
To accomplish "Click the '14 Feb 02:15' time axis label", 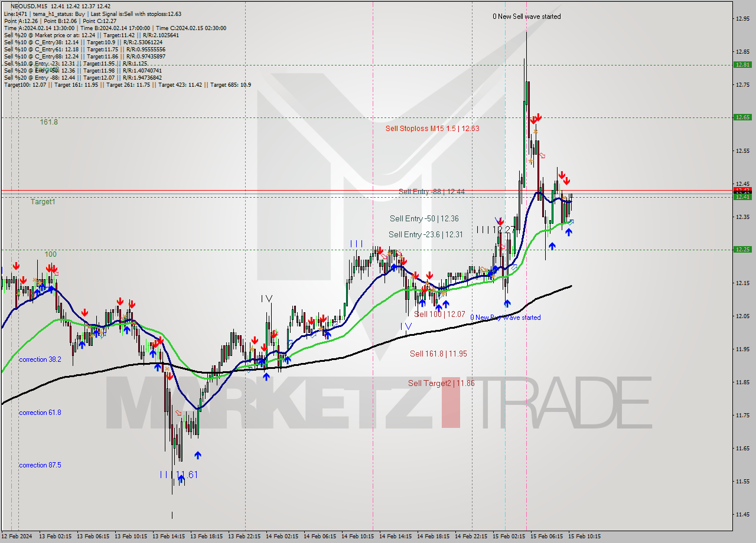I will 282,537.
